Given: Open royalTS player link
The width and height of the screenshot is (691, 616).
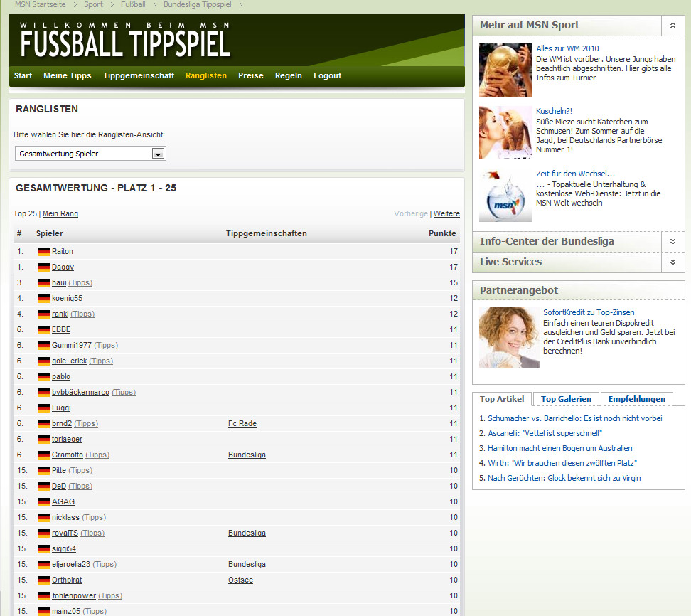Looking at the screenshot, I should [x=65, y=533].
